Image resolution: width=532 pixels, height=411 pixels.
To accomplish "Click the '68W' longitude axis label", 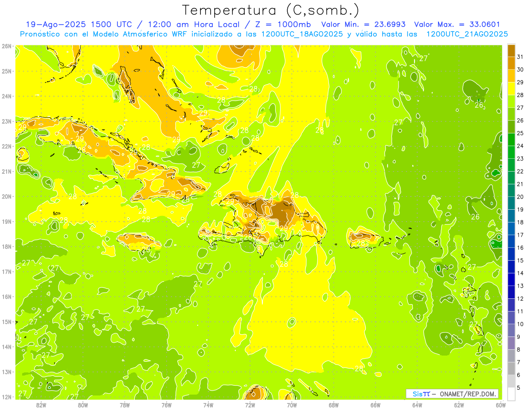I will [x=333, y=405].
